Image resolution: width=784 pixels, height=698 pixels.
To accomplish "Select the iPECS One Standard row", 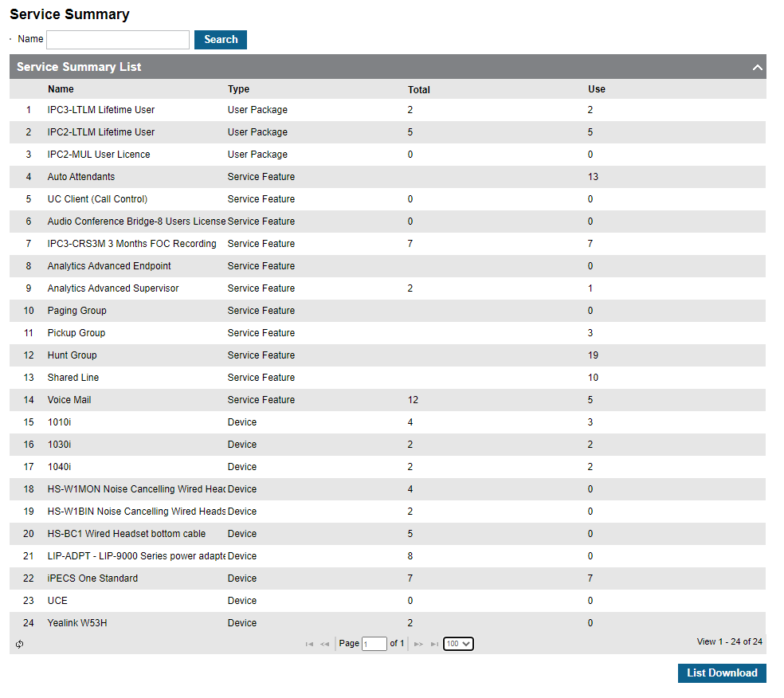I will (x=387, y=578).
